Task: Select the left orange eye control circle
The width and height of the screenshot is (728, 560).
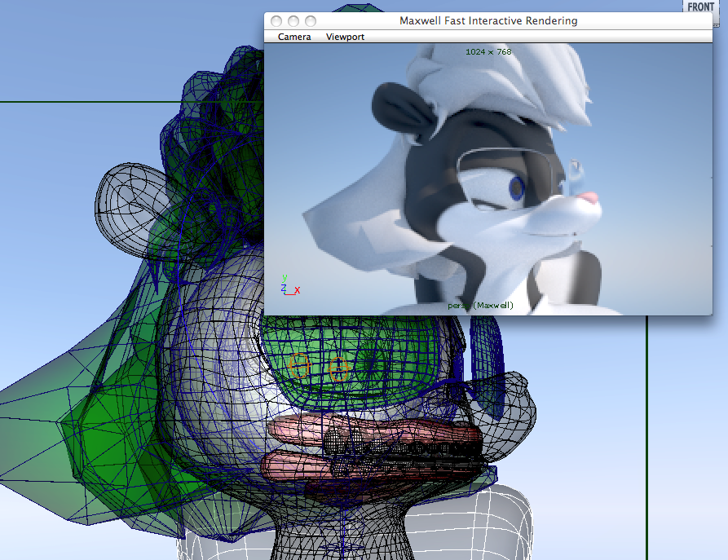Action: point(299,366)
